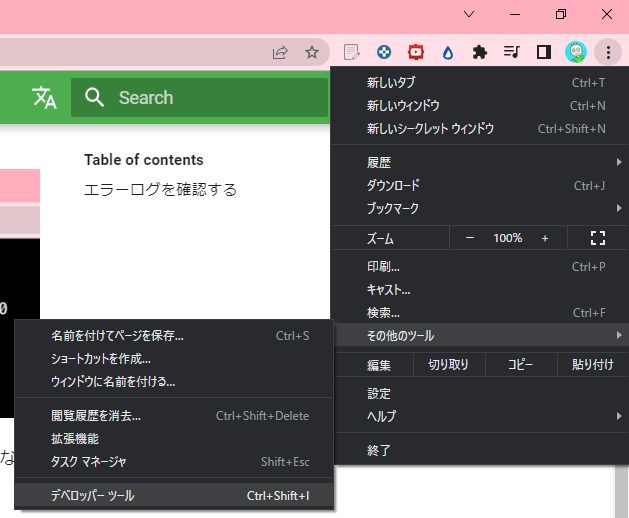Choose キャスト... menu item
629x518 pixels.
coord(480,289)
